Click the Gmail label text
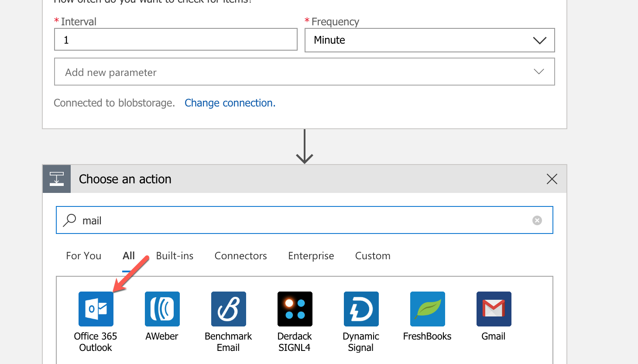Image resolution: width=638 pixels, height=364 pixels. click(x=494, y=337)
